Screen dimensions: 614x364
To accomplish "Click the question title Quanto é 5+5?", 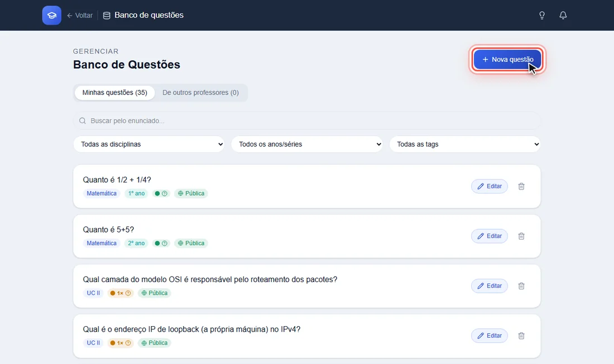I will [x=108, y=230].
